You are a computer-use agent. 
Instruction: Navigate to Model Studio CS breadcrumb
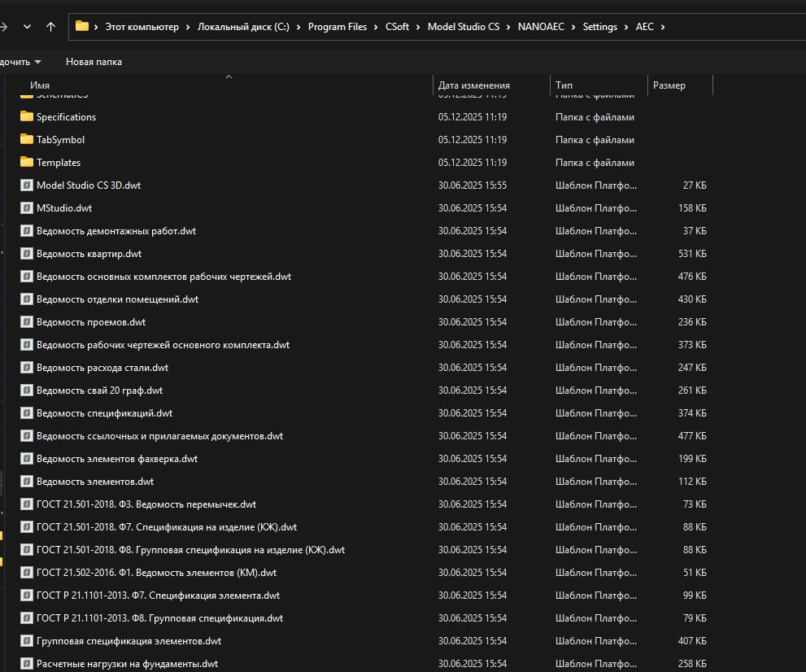tap(463, 27)
